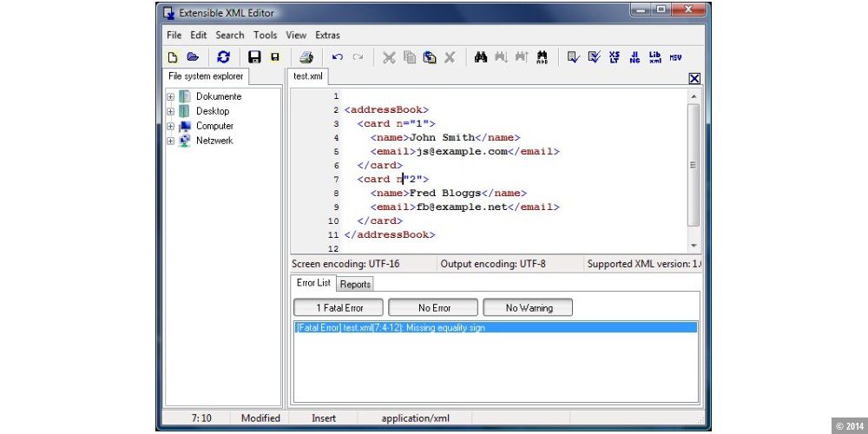This screenshot has width=868, height=434.
Task: Close the test.xml document with X button
Action: coord(694,78)
